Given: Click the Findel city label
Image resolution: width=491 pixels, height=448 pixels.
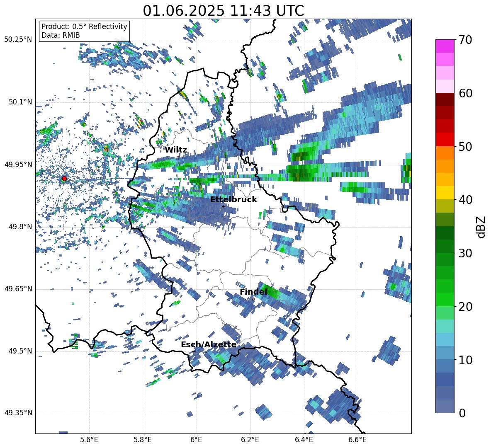Looking at the screenshot, I should 253,292.
